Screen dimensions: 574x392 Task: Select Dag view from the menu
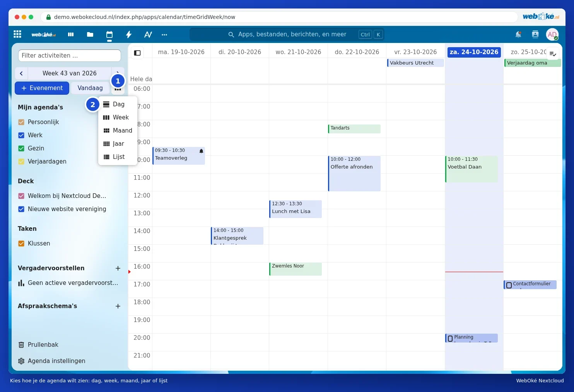118,104
